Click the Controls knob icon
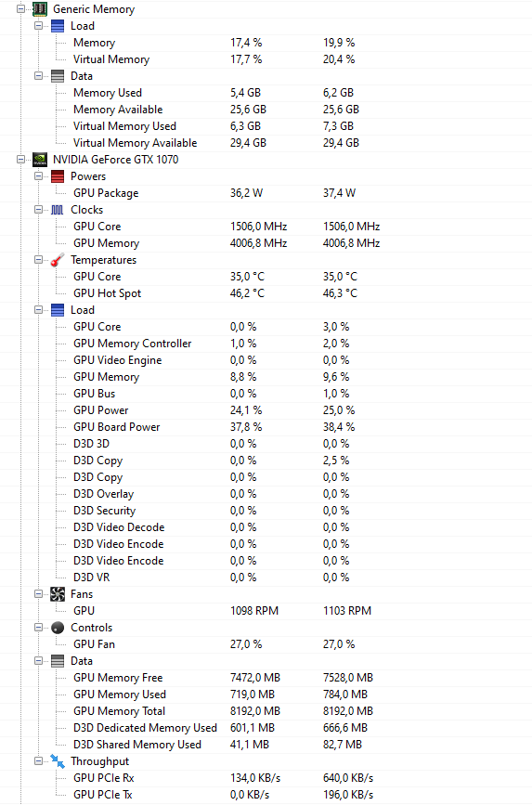 click(x=58, y=628)
